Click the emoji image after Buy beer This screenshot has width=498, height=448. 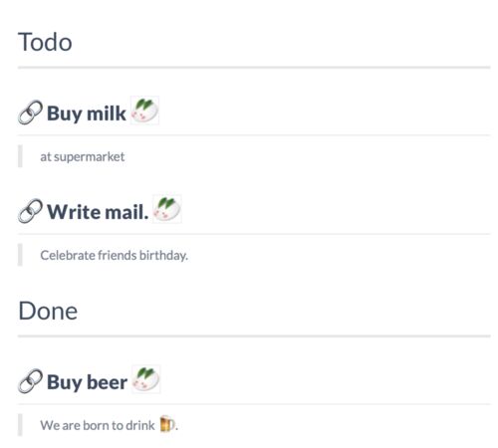[145, 379]
